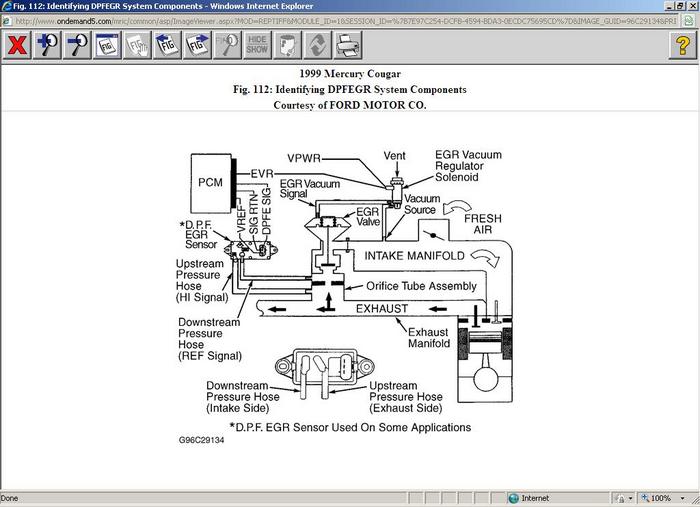Open help with the question mark icon

(x=683, y=45)
